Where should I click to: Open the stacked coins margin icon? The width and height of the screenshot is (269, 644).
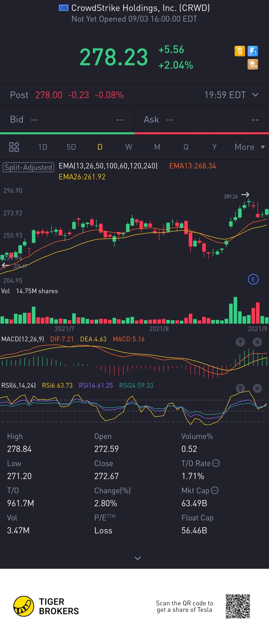(253, 64)
